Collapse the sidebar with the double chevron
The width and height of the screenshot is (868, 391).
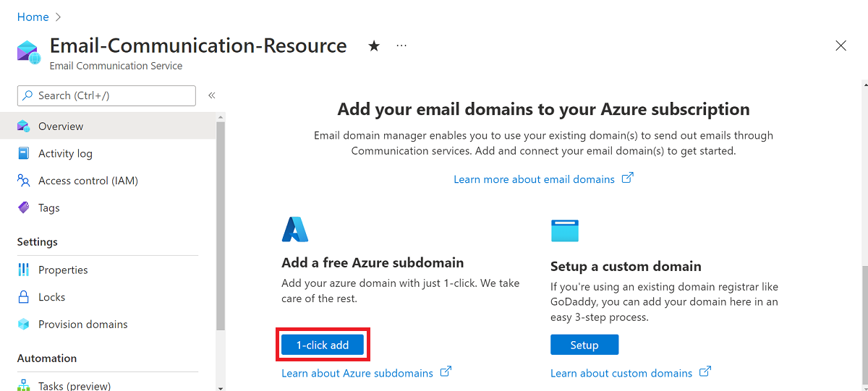click(x=212, y=95)
